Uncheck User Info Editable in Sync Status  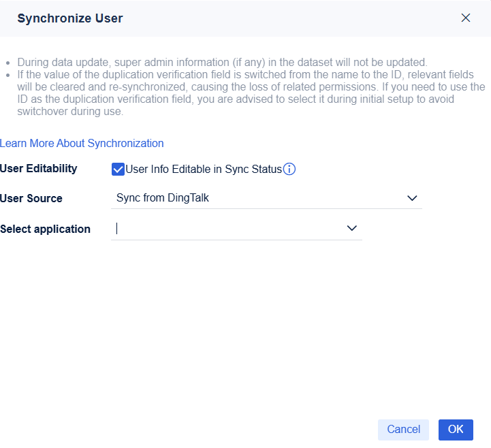pyautogui.click(x=118, y=170)
